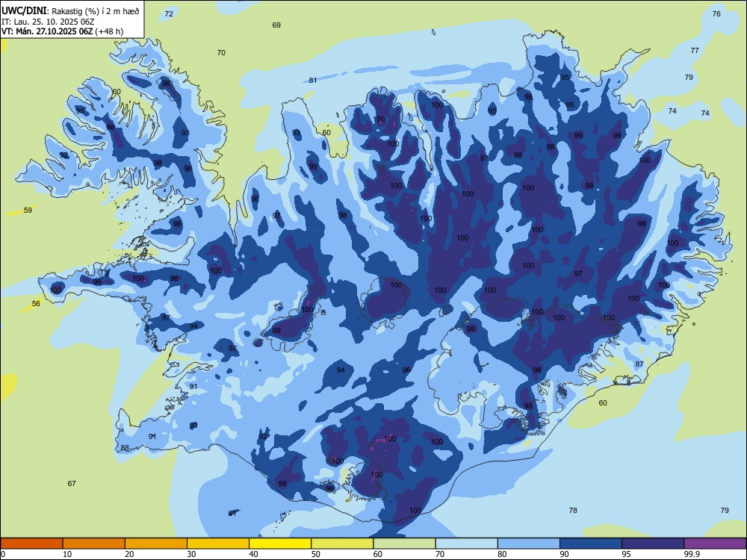The image size is (747, 560).
Task: Select the 90–95 dark blue legend swatch
Action: (591, 544)
